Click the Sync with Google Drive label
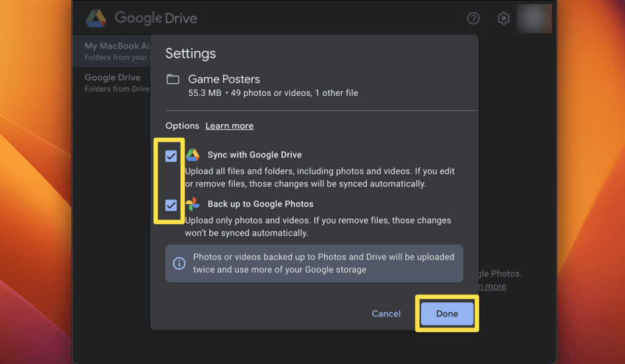Image resolution: width=625 pixels, height=364 pixels. 255,155
